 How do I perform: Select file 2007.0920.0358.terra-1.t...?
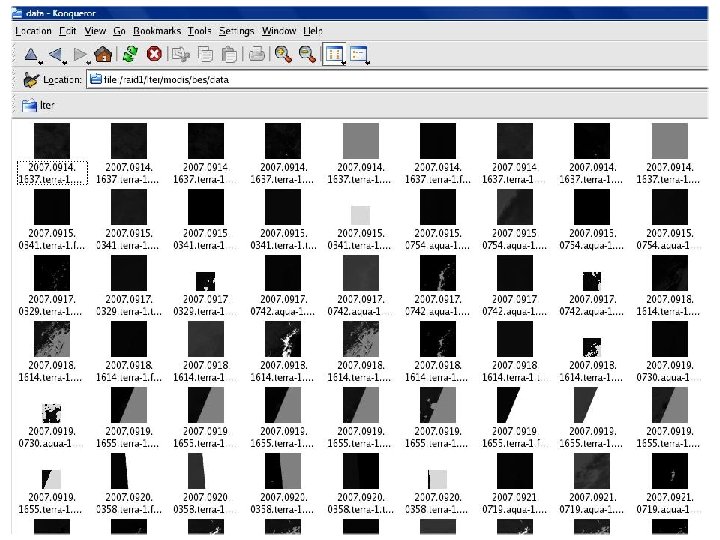[x=360, y=484]
